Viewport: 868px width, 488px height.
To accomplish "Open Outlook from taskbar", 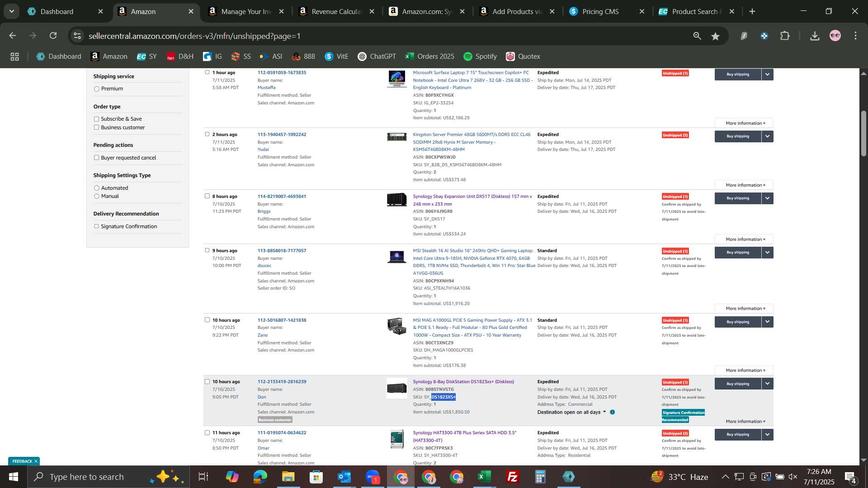I will coord(344,477).
